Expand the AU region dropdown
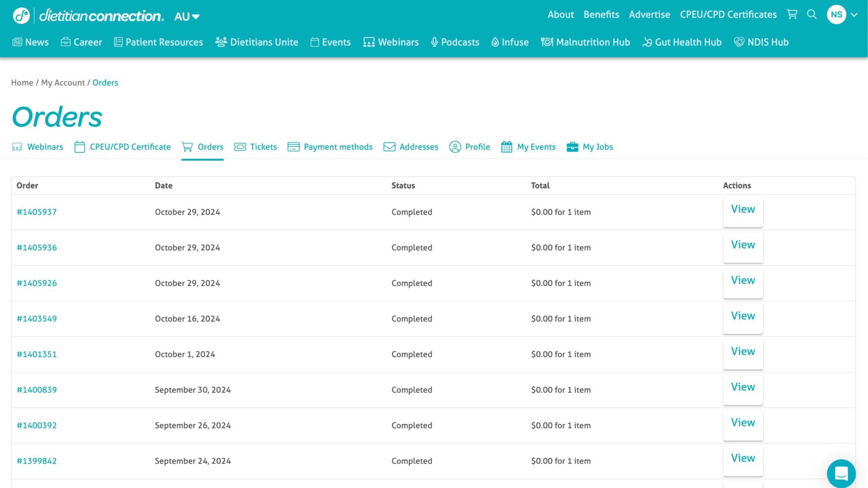Screen dimensions: 868x488 click(x=187, y=17)
